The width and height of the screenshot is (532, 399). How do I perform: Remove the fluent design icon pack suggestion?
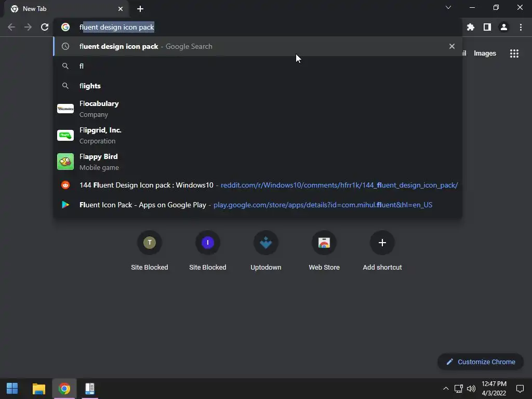point(452,46)
